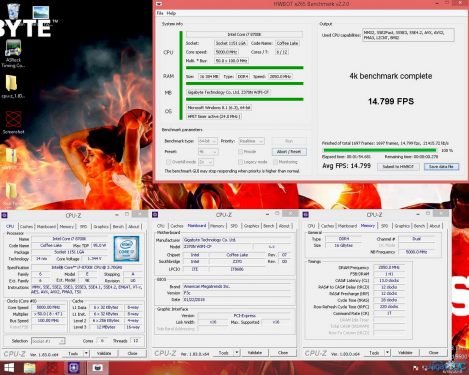The height and width of the screenshot is (375, 469).
Task: Open the bottom-most folder on the desktop
Action: click(x=11, y=190)
